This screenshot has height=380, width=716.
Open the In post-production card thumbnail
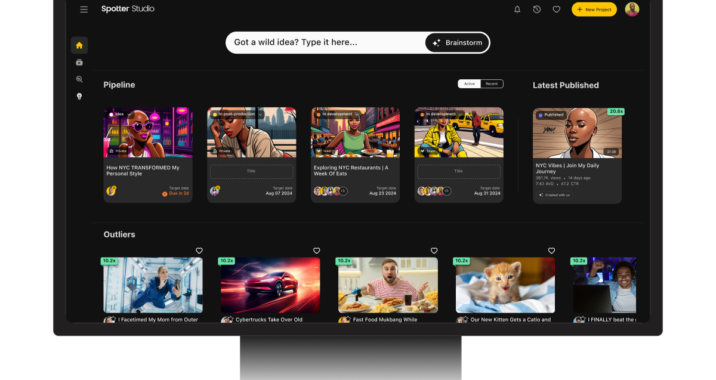point(252,132)
